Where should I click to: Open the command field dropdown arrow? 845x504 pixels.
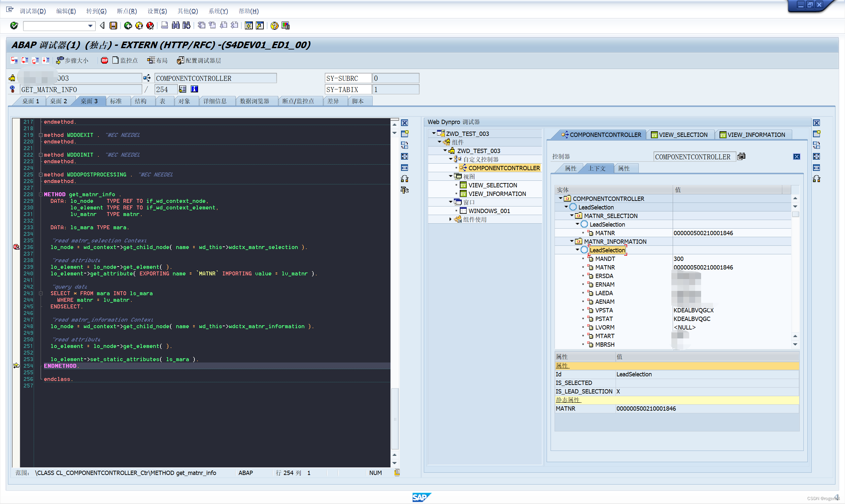pos(90,26)
